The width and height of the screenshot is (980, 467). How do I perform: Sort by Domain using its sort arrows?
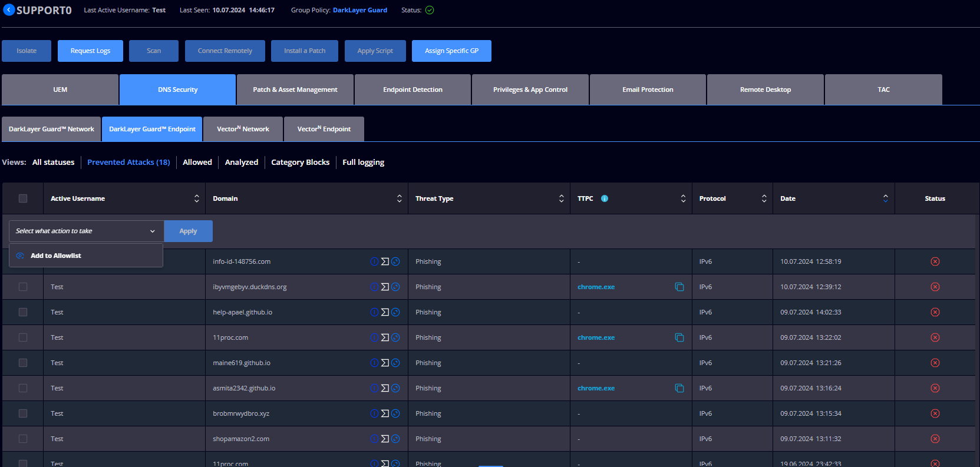pos(400,198)
